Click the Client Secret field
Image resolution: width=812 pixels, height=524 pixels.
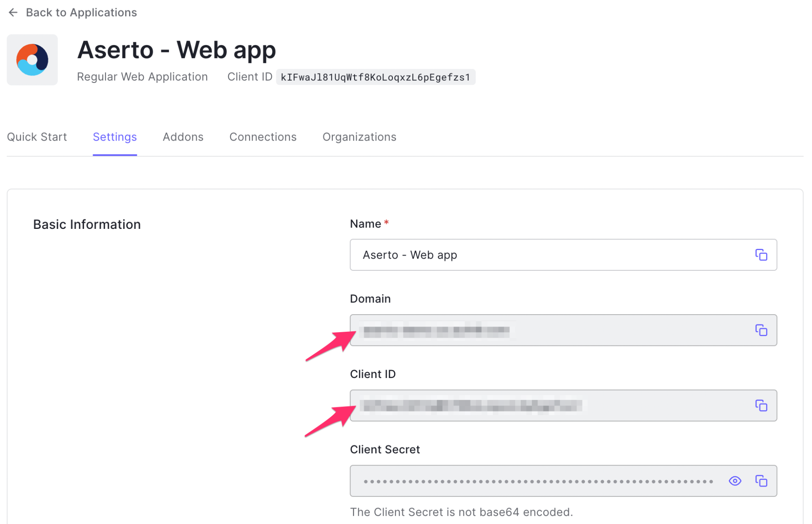pyautogui.click(x=563, y=481)
